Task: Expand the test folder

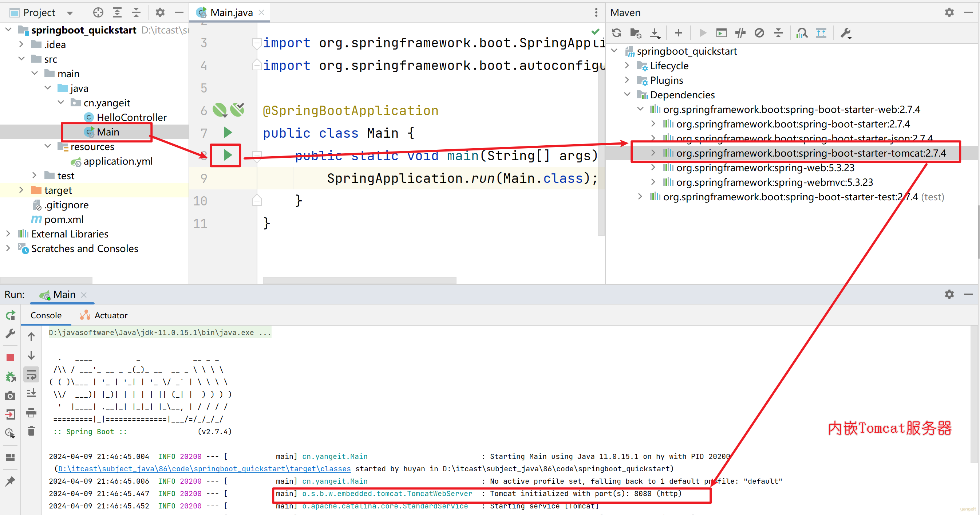Action: pyautogui.click(x=35, y=176)
